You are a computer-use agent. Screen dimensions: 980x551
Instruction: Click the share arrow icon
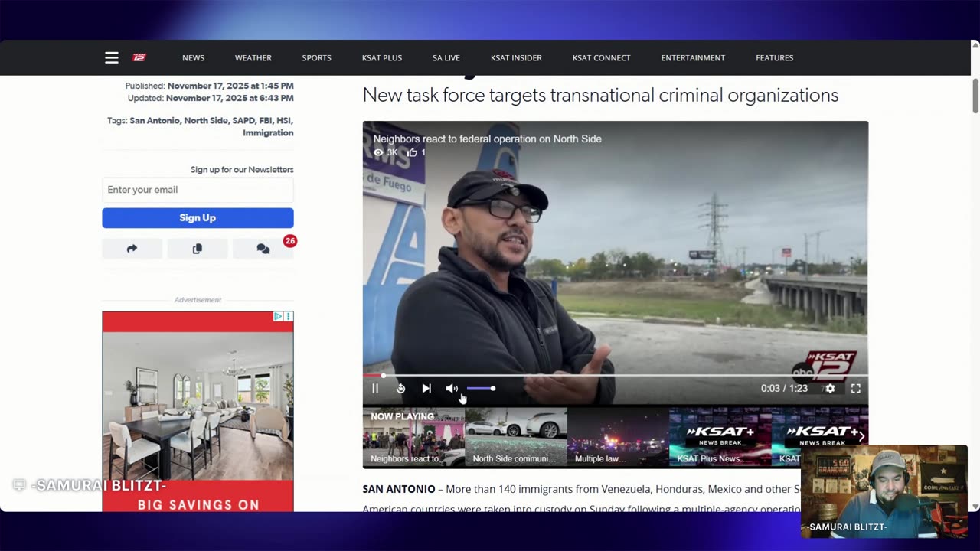132,249
